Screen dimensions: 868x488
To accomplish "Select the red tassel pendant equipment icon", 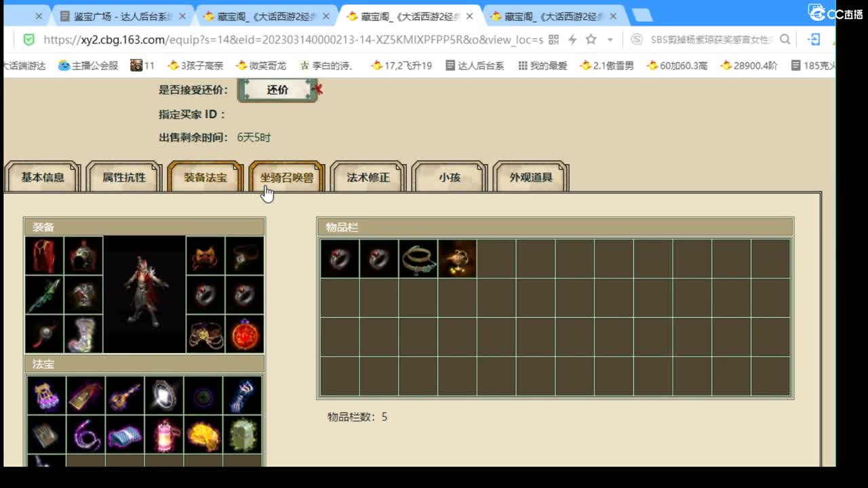I will [x=44, y=334].
